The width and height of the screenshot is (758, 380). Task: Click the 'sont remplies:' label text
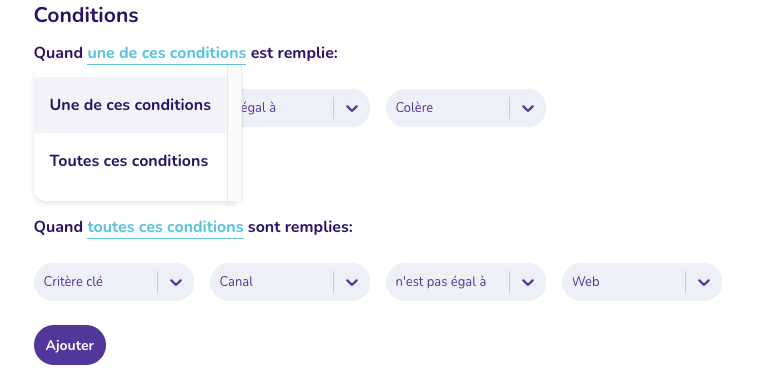pyautogui.click(x=300, y=227)
